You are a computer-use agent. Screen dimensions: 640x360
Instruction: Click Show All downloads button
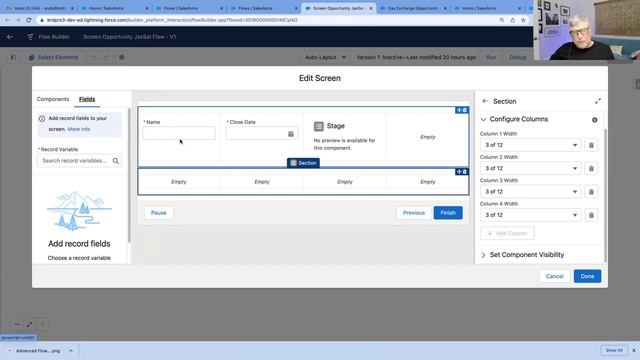pyautogui.click(x=614, y=350)
